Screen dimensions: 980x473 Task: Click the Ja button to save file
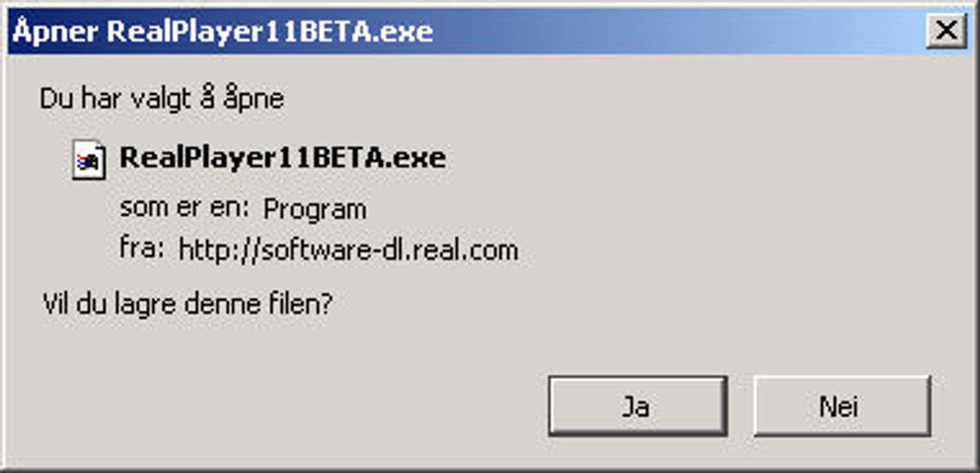coord(637,406)
